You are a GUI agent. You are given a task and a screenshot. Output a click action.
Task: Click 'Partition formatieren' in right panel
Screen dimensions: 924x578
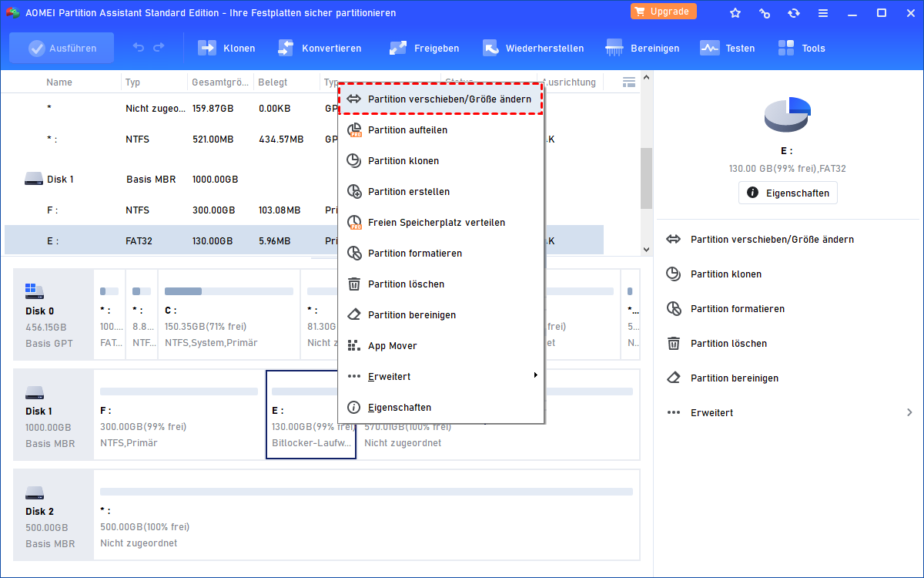click(738, 309)
